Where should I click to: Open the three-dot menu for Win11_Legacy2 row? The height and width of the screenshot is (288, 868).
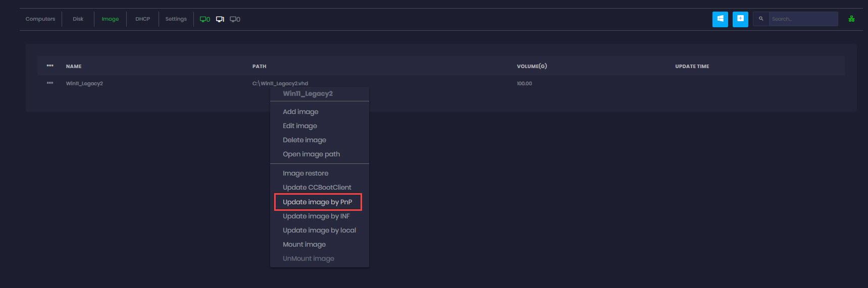pos(50,83)
